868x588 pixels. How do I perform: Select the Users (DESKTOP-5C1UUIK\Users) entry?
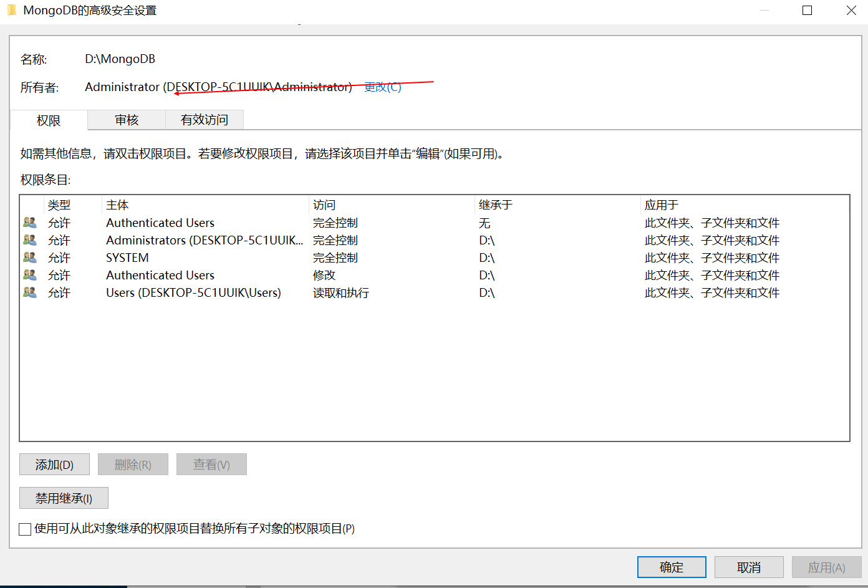coord(435,292)
